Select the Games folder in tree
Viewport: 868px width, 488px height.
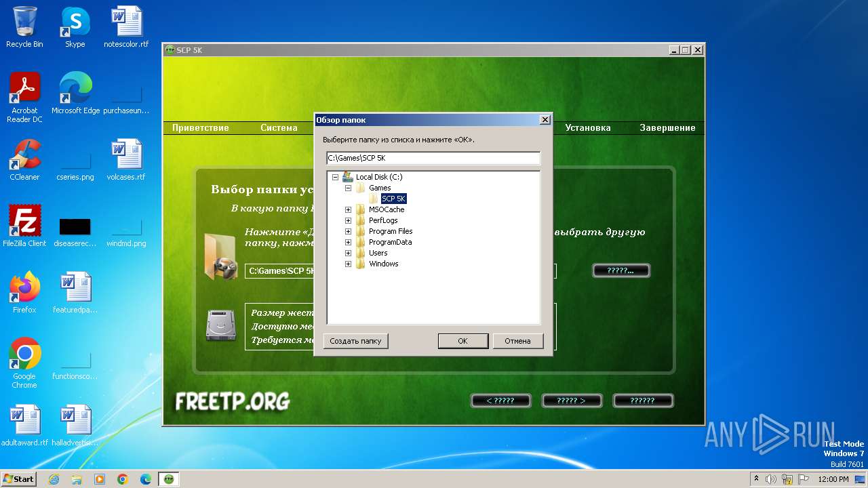tap(380, 188)
